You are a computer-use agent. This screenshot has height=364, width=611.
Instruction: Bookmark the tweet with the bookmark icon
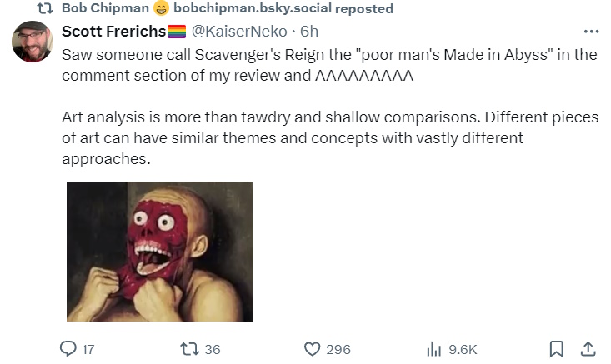[x=558, y=349]
